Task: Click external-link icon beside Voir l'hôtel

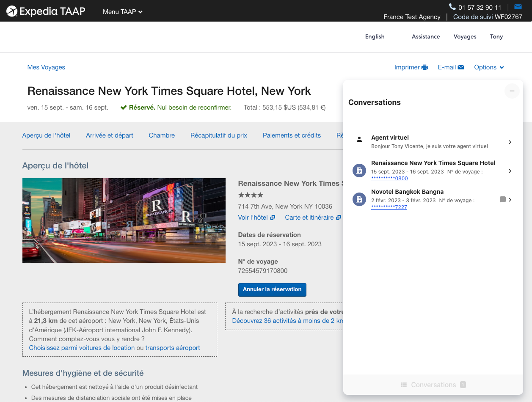Action: click(273, 218)
